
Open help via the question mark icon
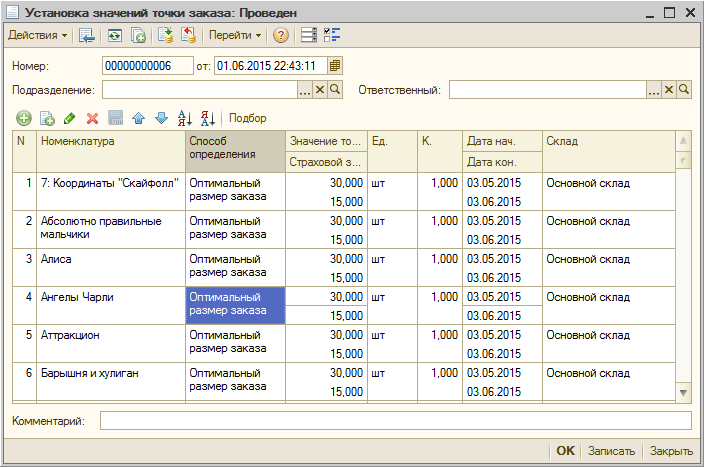tap(281, 35)
